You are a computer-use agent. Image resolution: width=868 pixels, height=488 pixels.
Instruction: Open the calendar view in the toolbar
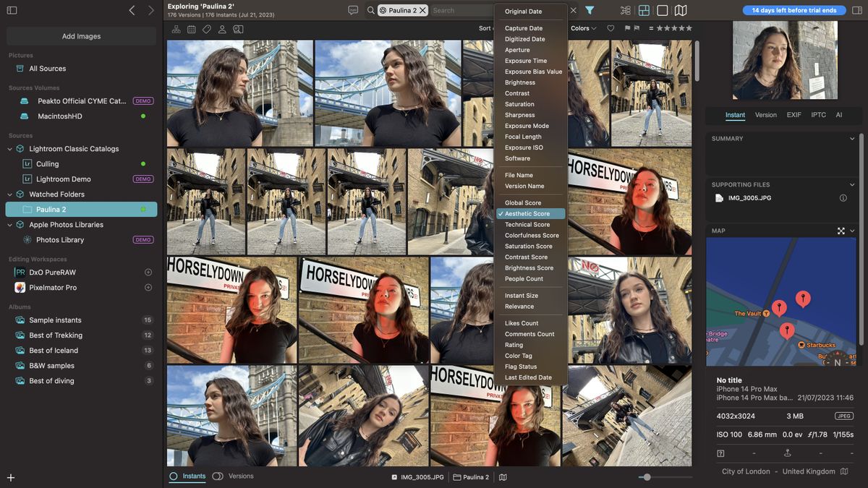pyautogui.click(x=190, y=28)
